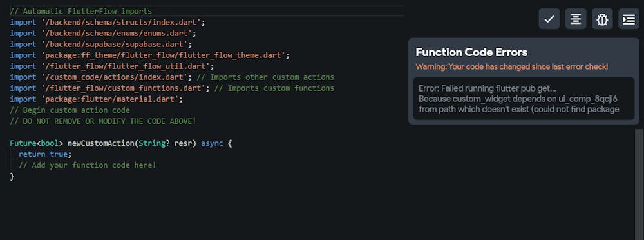
Task: Place cursor on the return true line
Action: (45, 154)
